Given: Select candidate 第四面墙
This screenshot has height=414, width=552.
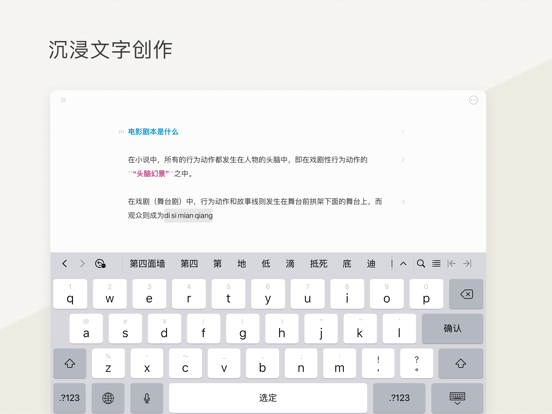Looking at the screenshot, I should 147,264.
